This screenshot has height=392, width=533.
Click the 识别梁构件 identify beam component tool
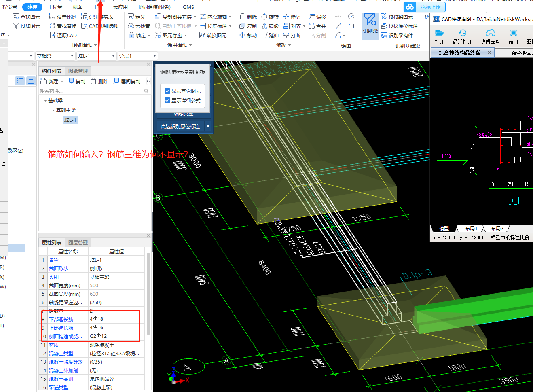pyautogui.click(x=397, y=35)
